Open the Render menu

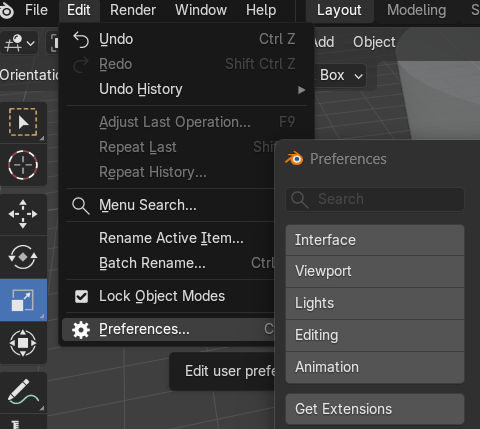pyautogui.click(x=133, y=10)
